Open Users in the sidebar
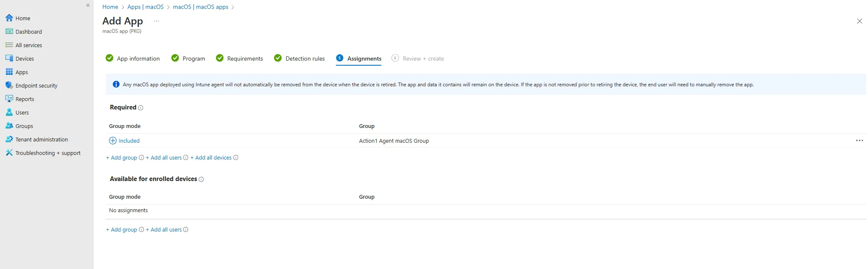This screenshot has height=269, width=868. pyautogui.click(x=22, y=112)
